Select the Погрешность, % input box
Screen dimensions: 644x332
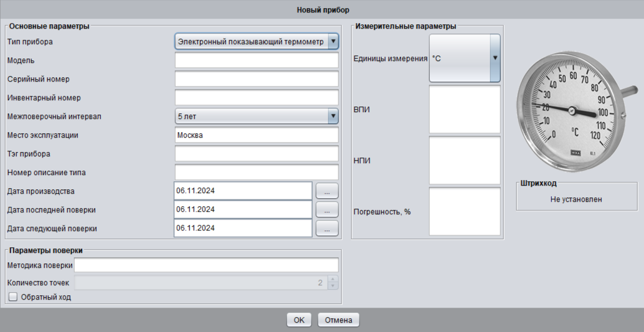[464, 211]
